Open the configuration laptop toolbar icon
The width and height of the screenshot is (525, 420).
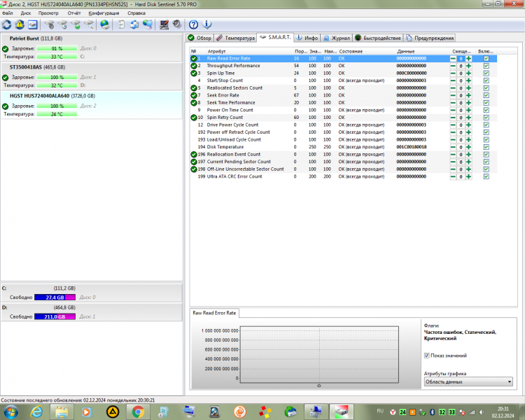tap(164, 24)
